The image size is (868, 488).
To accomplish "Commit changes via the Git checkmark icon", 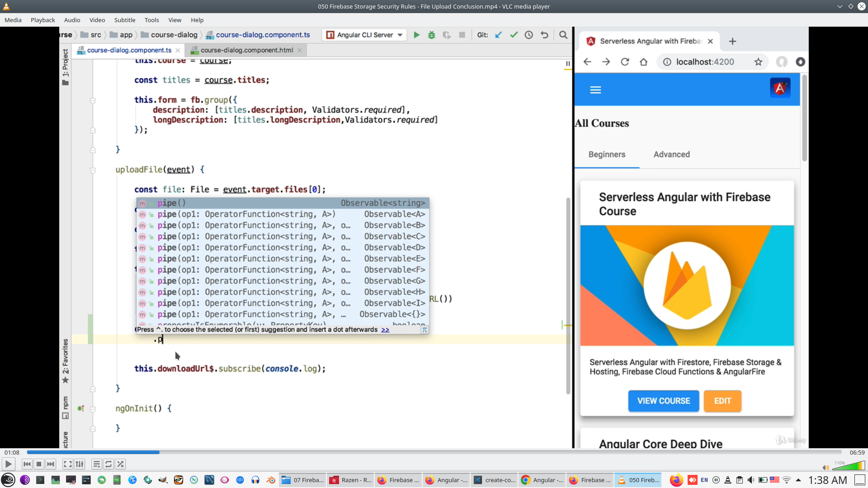I will tap(514, 35).
